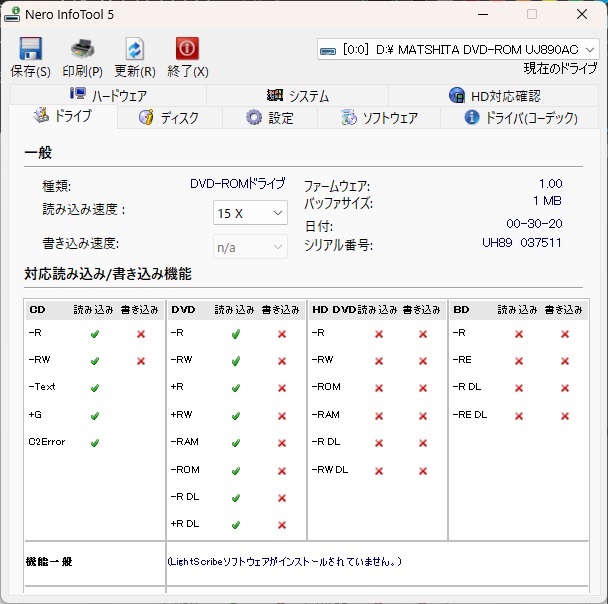Image resolution: width=608 pixels, height=604 pixels.
Task: Minimize the Nero InfoTool window
Action: pos(483,14)
